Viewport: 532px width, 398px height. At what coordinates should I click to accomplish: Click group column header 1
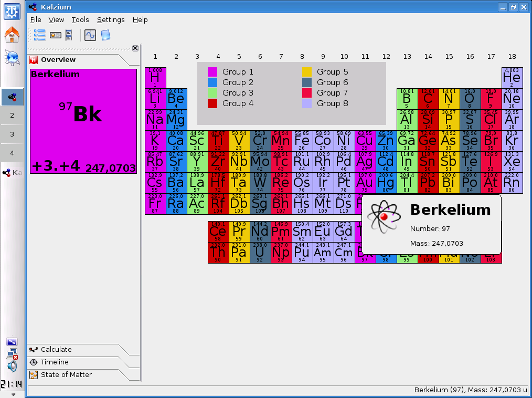click(x=155, y=57)
